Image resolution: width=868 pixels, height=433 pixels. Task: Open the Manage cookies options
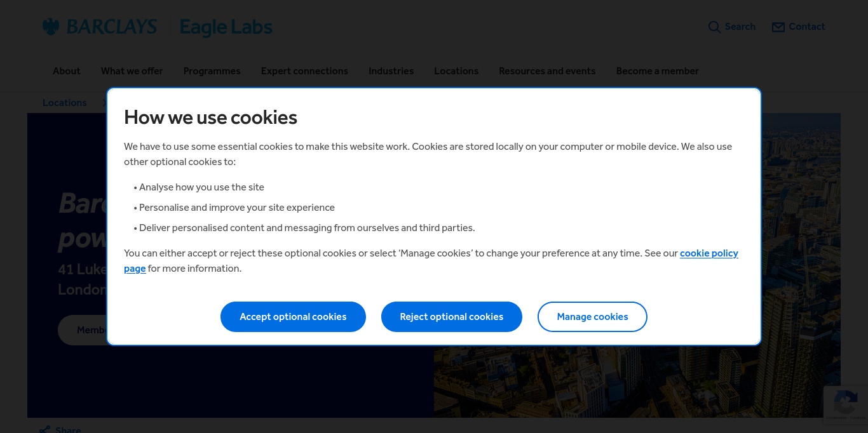[592, 317]
